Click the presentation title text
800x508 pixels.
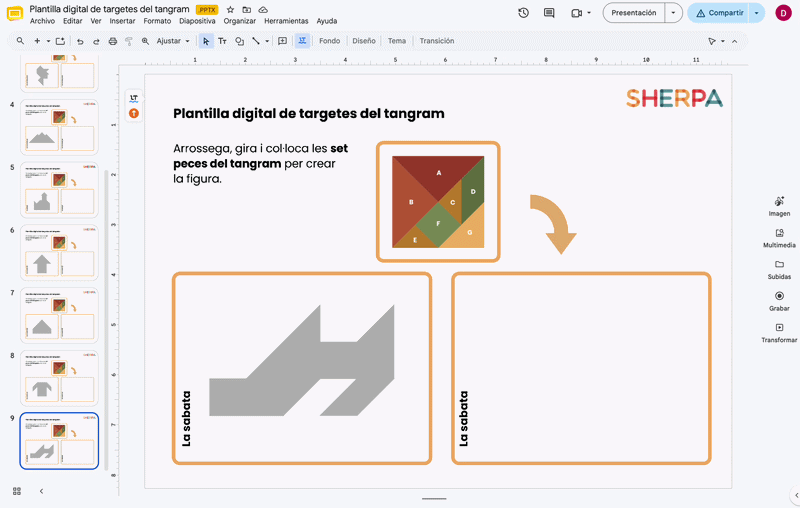pyautogui.click(x=109, y=9)
